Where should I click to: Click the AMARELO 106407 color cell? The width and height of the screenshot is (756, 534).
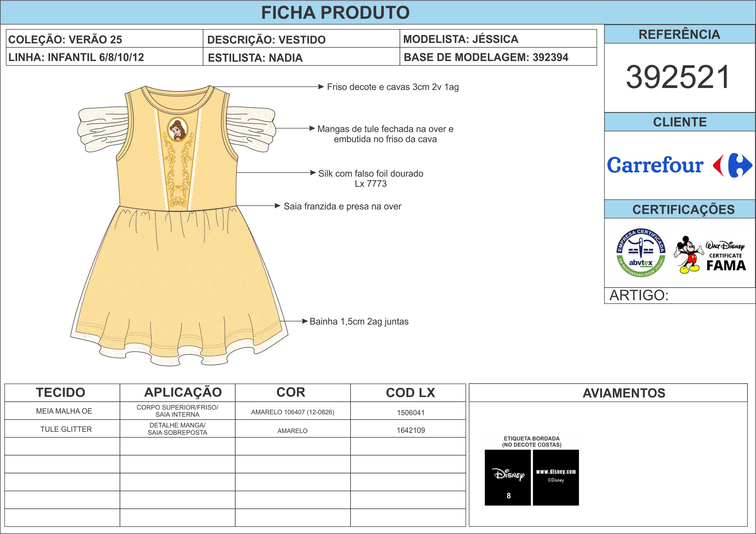point(292,412)
